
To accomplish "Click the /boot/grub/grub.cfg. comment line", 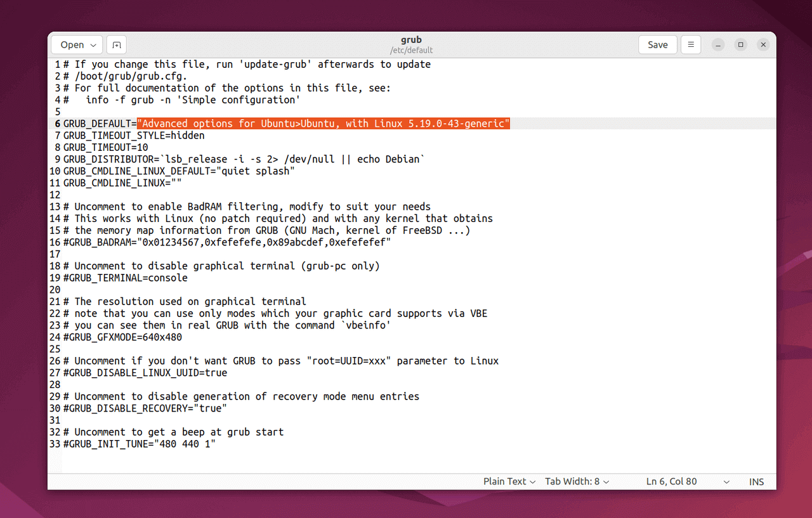I will point(125,76).
